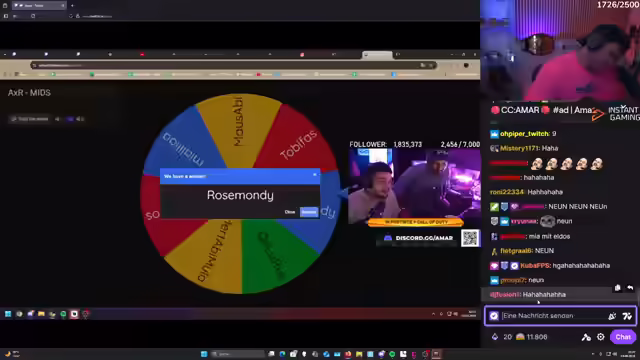Image resolution: width=640 pixels, height=360 pixels.
Task: Click the streamer webcam video at top right
Action: click(560, 50)
